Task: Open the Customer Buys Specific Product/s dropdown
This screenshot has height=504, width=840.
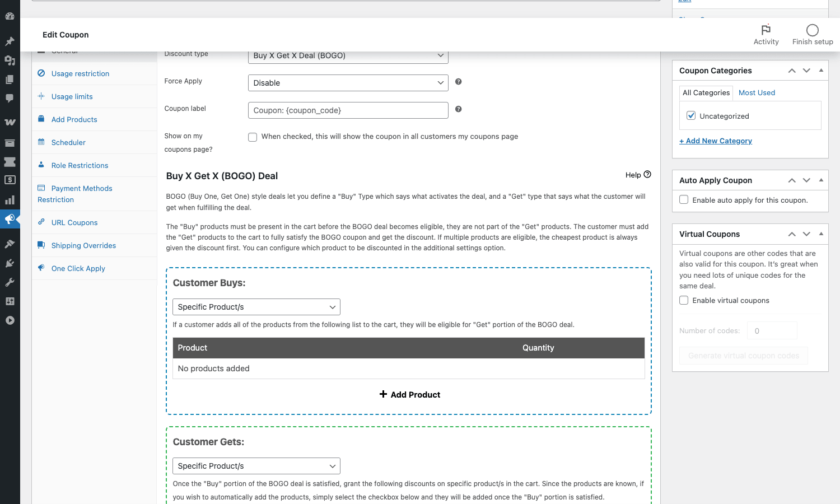Action: (256, 307)
